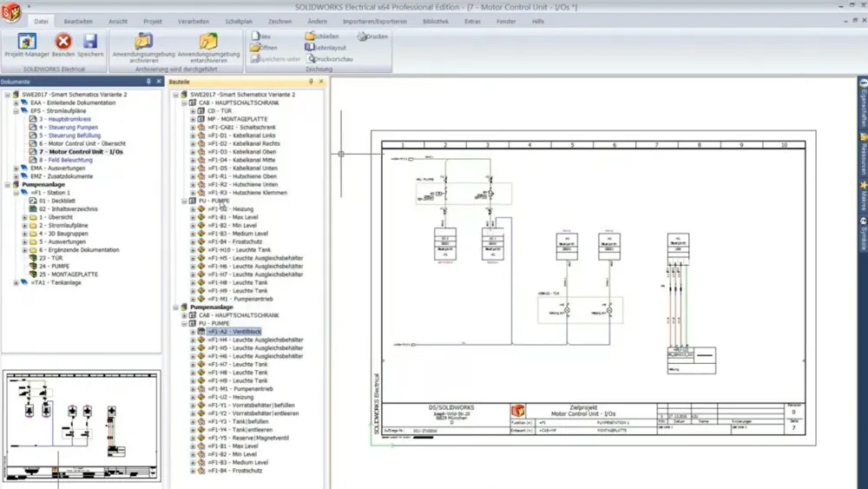Screen dimensions: 868x489
Task: Select =F1-R1 - Hutschiene Oben
Action: 242,176
